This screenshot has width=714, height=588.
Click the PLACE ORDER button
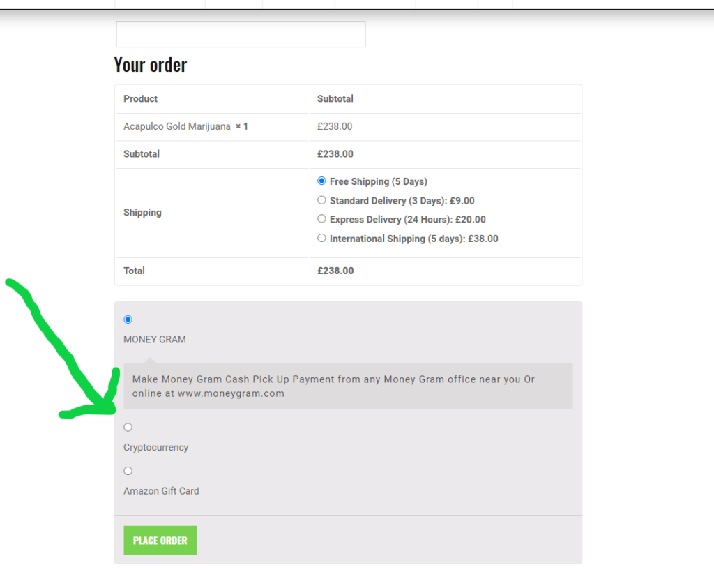(x=160, y=539)
